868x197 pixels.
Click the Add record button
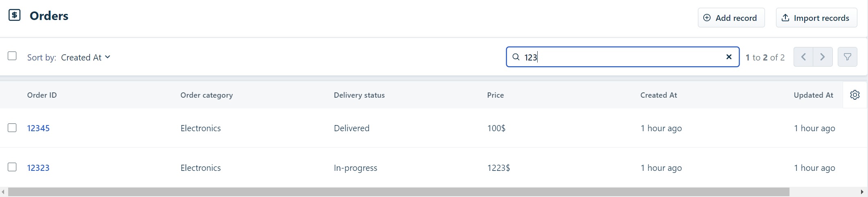(731, 18)
